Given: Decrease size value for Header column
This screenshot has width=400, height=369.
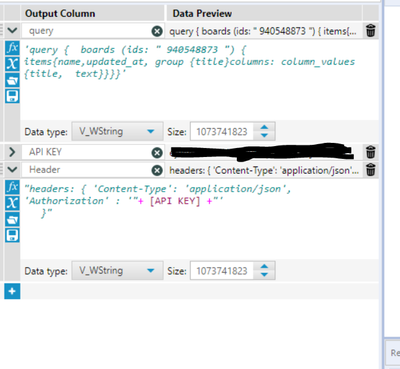Looking at the screenshot, I should pos(264,274).
